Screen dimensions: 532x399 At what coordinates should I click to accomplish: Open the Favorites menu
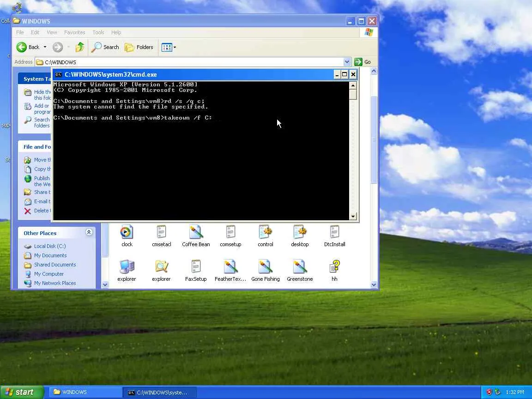coord(75,32)
